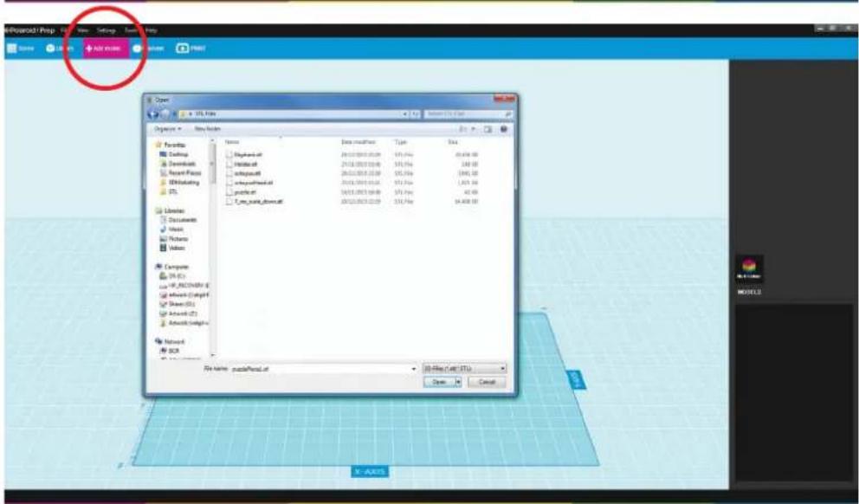Open the Library from the toolbar
The height and width of the screenshot is (504, 859).
click(60, 48)
